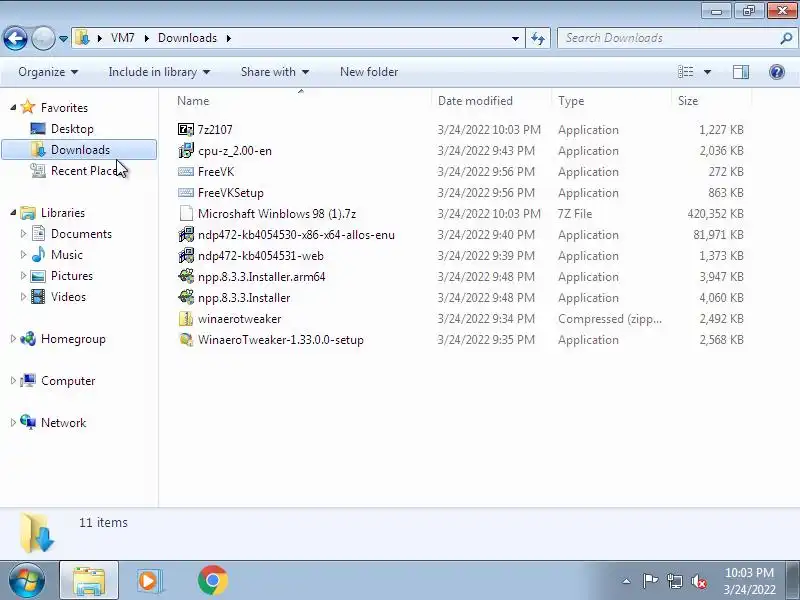Select Network in the navigation pane
The height and width of the screenshot is (600, 800).
(x=63, y=422)
